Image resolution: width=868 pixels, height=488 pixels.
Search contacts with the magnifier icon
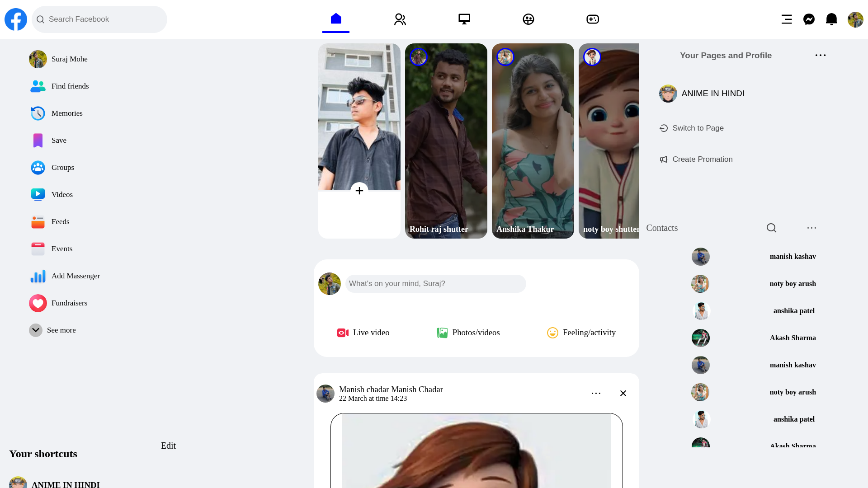[x=771, y=228]
